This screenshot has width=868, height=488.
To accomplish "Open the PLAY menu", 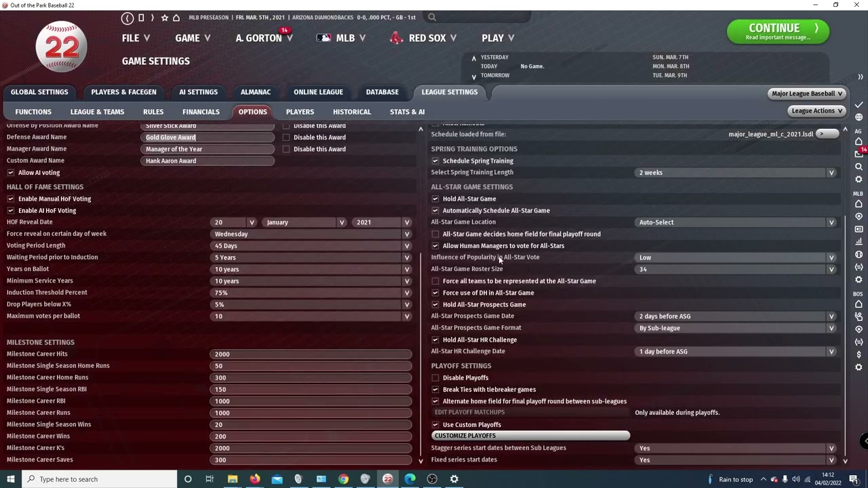I will [x=498, y=38].
